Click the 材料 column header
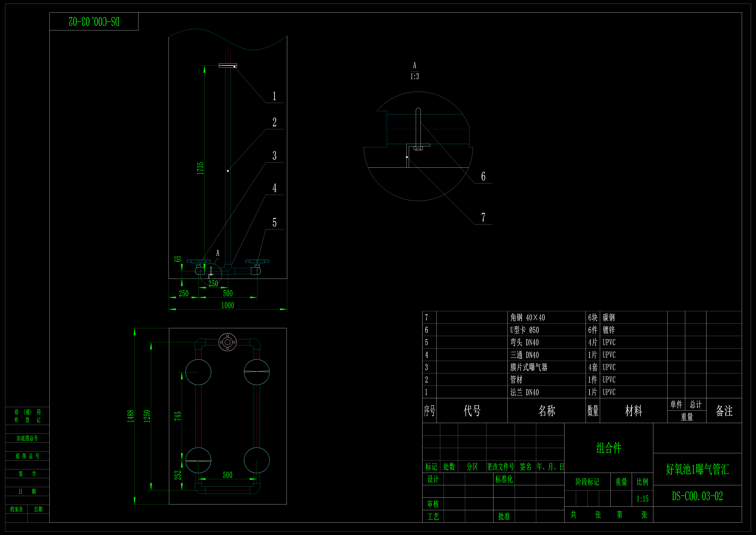Image resolution: width=756 pixels, height=535 pixels. [x=633, y=411]
